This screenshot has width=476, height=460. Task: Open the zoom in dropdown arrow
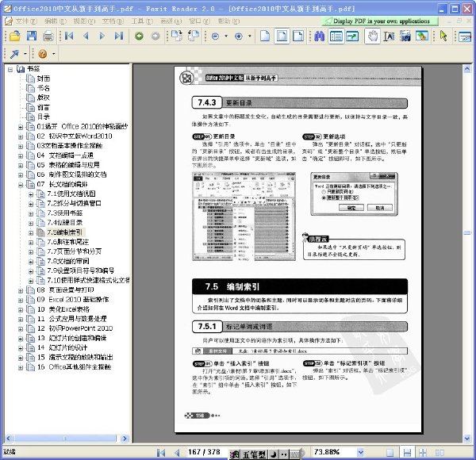pos(250,36)
